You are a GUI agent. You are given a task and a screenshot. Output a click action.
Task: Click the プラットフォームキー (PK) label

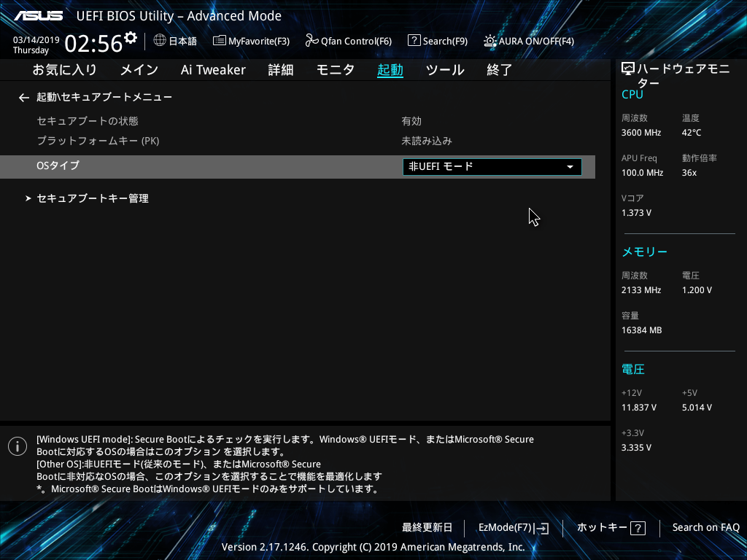(x=98, y=141)
